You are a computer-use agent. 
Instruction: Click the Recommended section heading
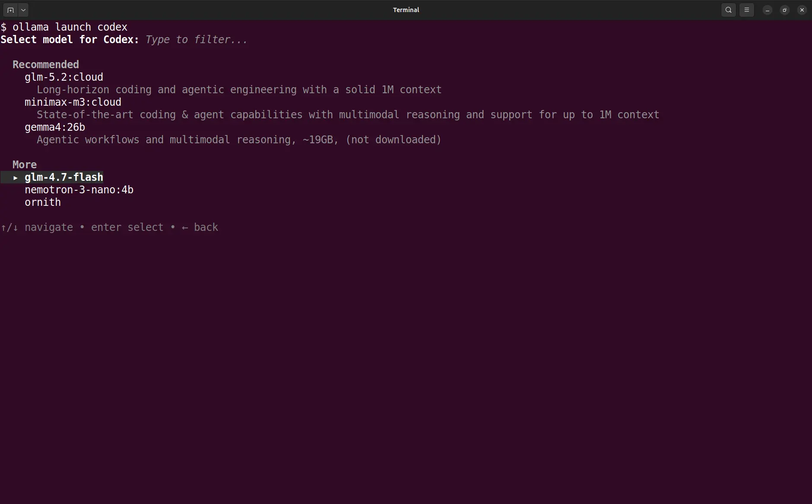[x=46, y=65]
